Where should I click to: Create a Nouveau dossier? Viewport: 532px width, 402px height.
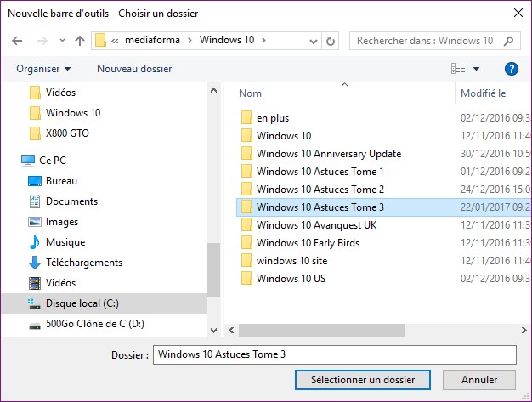[x=134, y=69]
